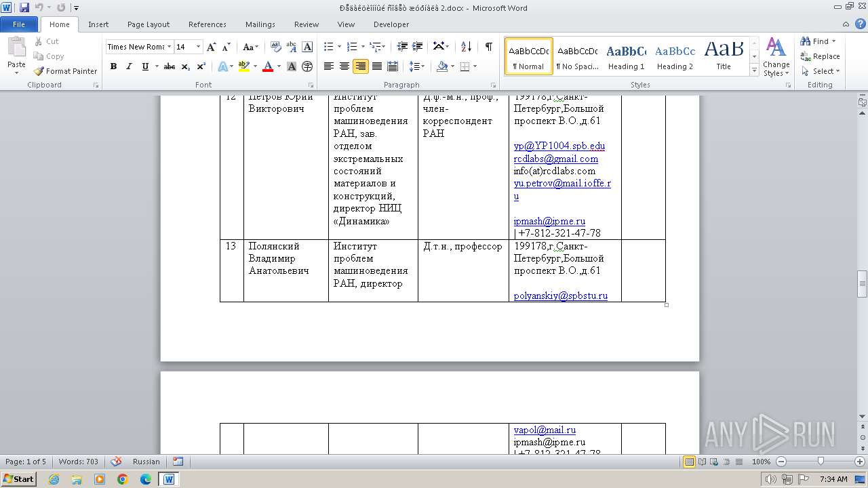Click the zoom slider handle

821,462
